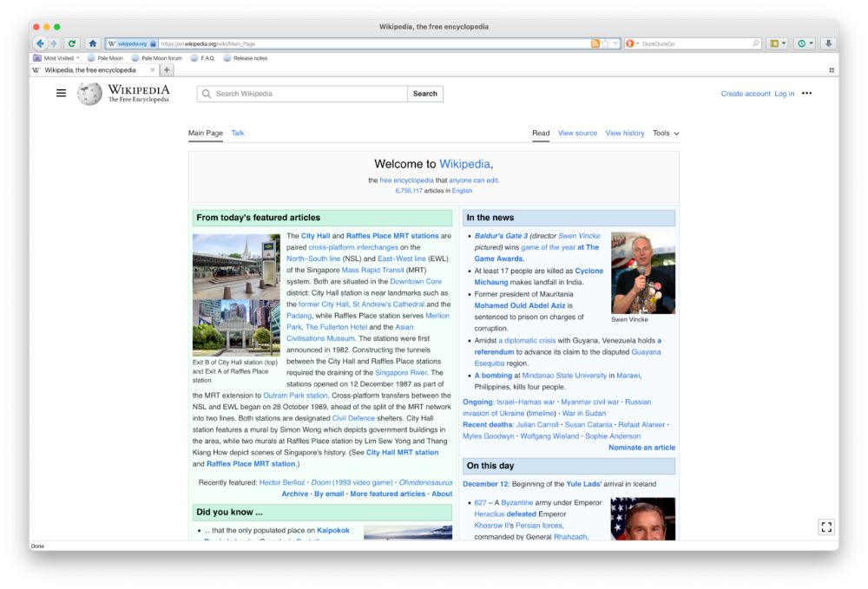Open the December 12 date link
The width and height of the screenshot is (868, 589).
485,484
